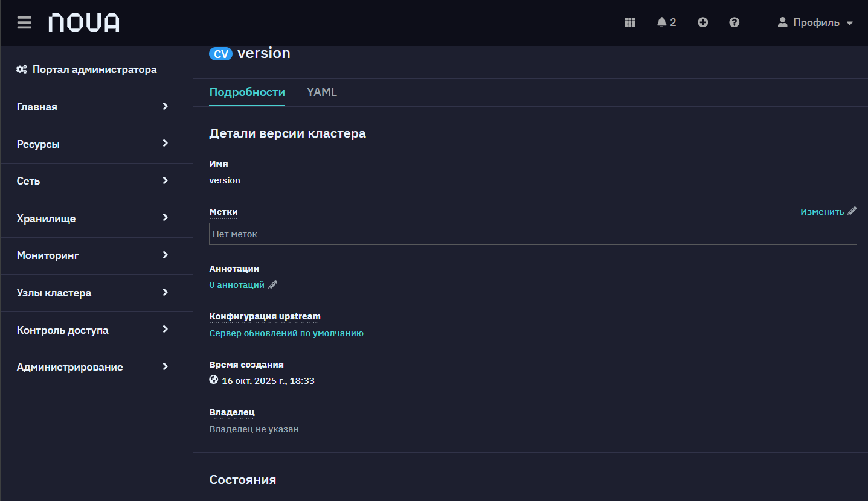Screen dimensions: 868x501
Task: Click the Время создания label
Action: tap(246, 365)
